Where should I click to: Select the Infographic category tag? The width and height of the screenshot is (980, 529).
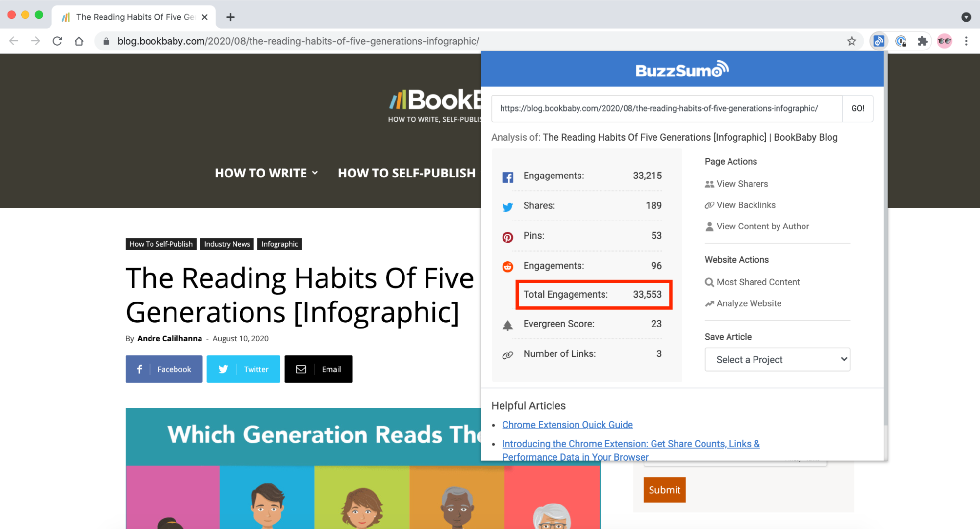click(279, 244)
